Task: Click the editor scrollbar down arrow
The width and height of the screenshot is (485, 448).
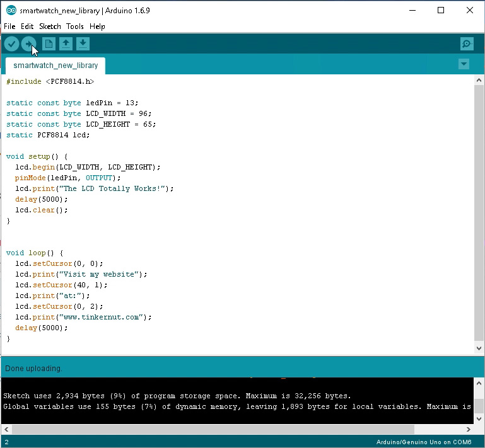Action: 479,348
